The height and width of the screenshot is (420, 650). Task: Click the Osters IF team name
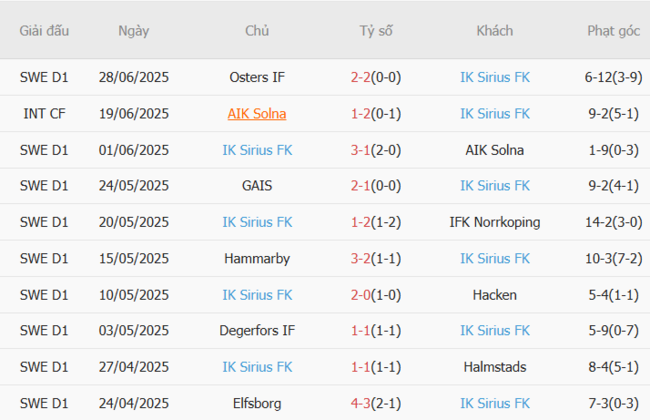pyautogui.click(x=257, y=77)
